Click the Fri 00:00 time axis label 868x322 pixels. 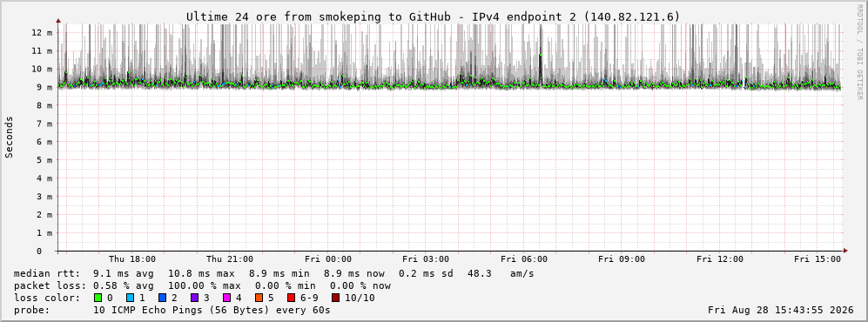click(327, 259)
